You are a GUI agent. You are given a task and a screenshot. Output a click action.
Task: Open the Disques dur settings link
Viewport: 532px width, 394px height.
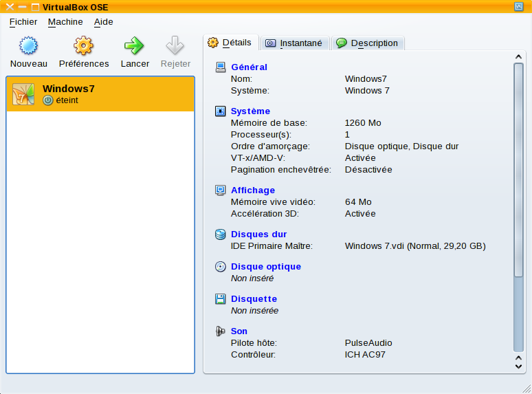tap(259, 234)
